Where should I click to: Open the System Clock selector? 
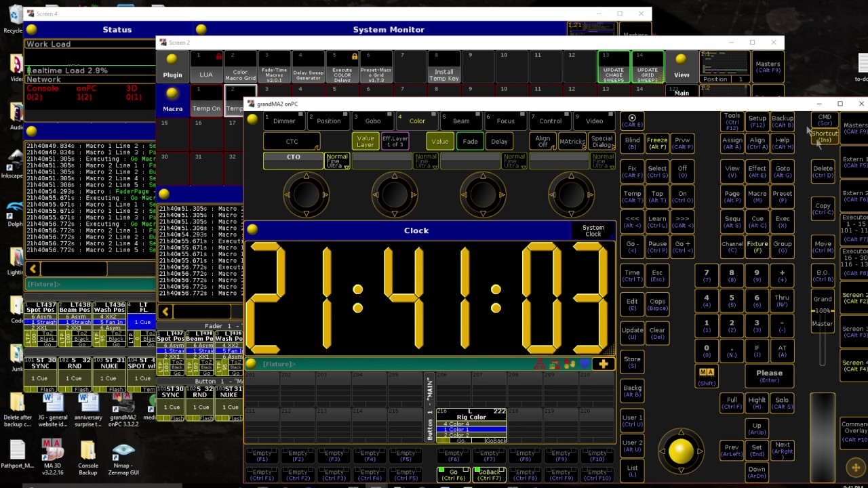pos(593,230)
